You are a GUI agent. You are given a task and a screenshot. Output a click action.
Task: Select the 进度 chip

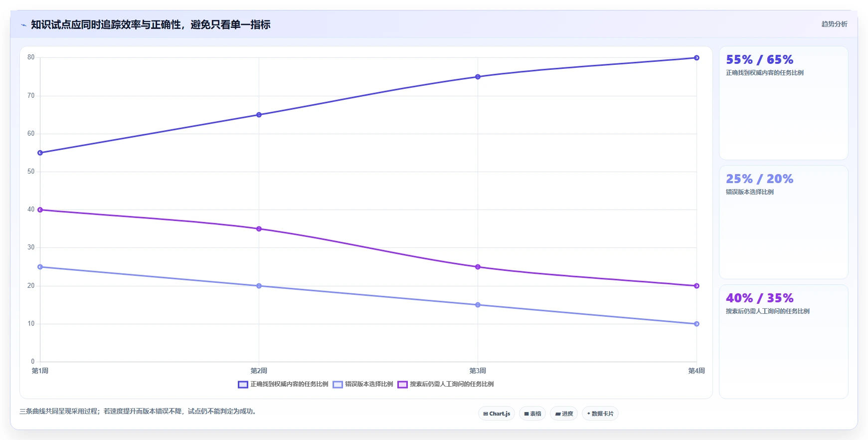pos(564,414)
